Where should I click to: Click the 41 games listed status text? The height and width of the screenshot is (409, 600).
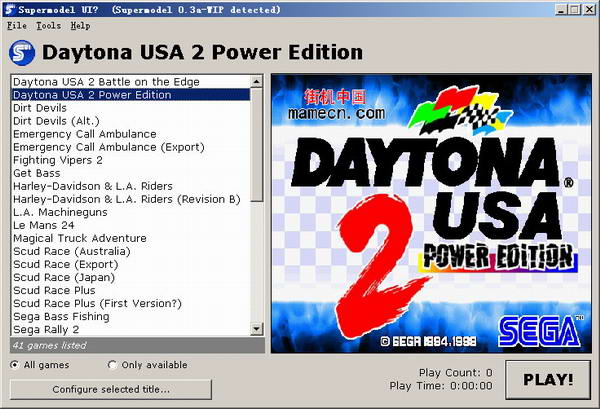49,345
